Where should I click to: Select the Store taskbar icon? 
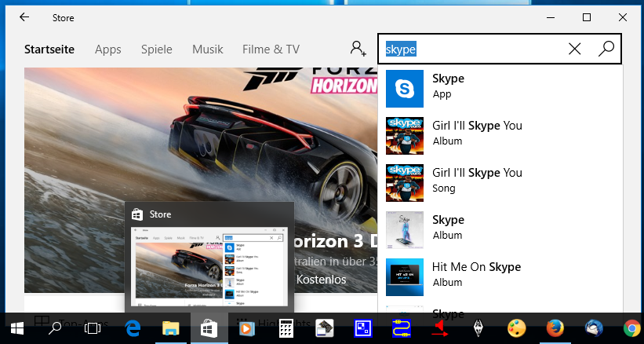point(209,328)
